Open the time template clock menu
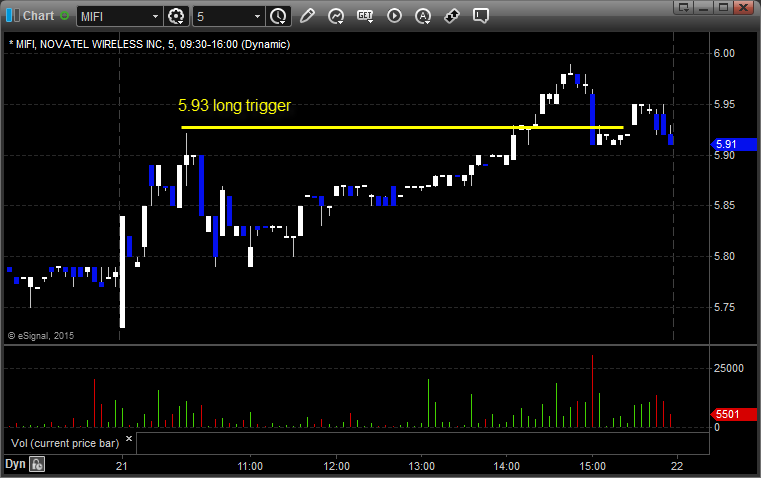Viewport: 761px width, 478px height. coord(279,16)
